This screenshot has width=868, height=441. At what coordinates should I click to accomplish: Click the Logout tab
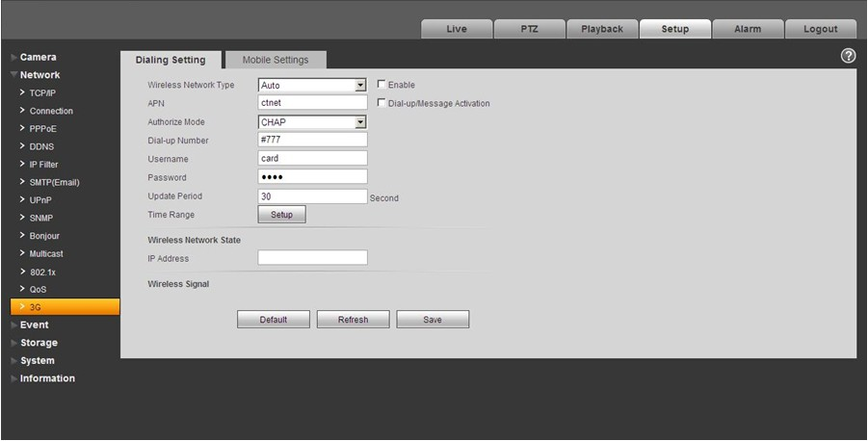820,29
